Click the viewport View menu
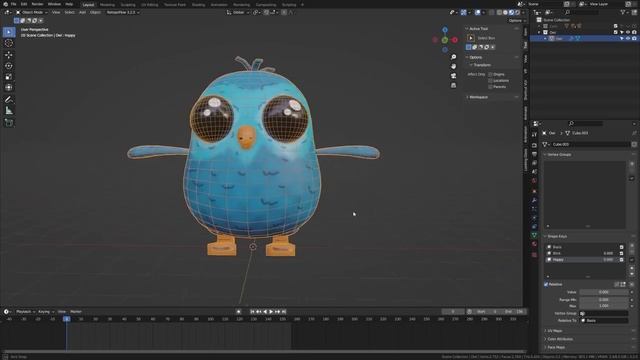 click(x=56, y=12)
